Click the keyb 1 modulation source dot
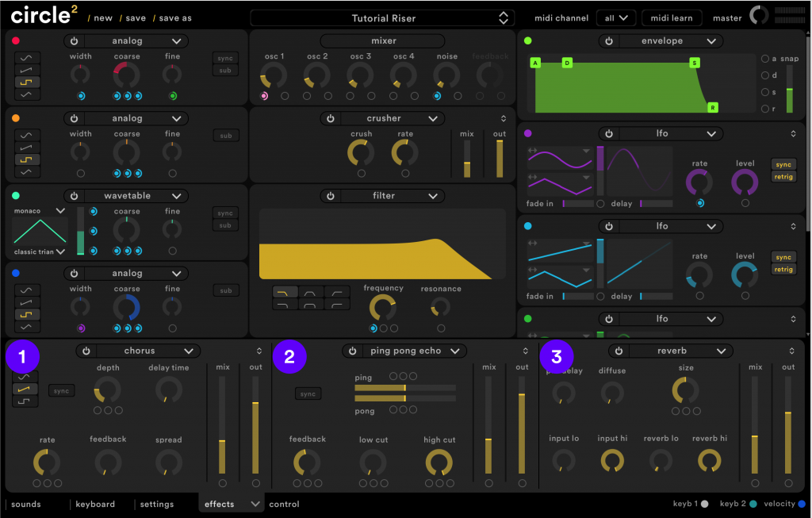The height and width of the screenshot is (518, 812). point(705,504)
